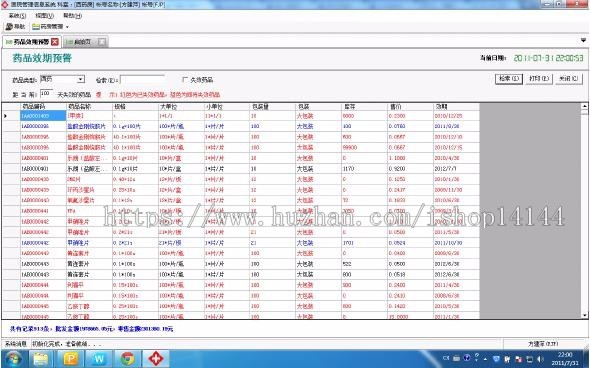This screenshot has width=590, height=368.
Task: Click the 关闭(C) close button
Action: coord(569,79)
